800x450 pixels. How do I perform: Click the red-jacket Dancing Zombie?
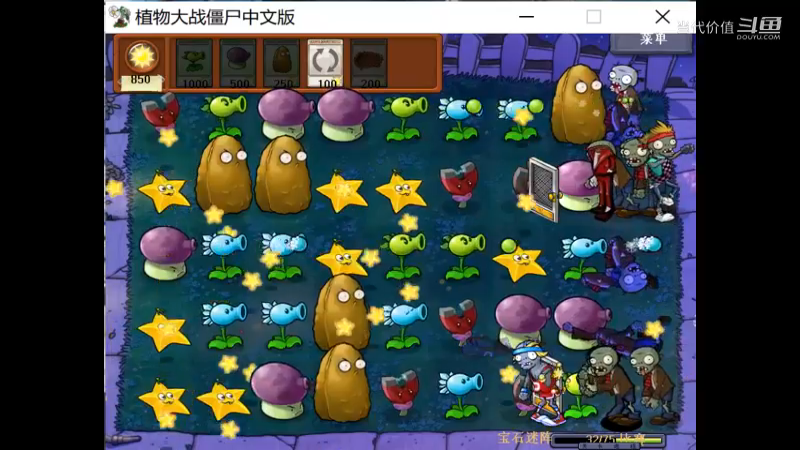(602, 181)
